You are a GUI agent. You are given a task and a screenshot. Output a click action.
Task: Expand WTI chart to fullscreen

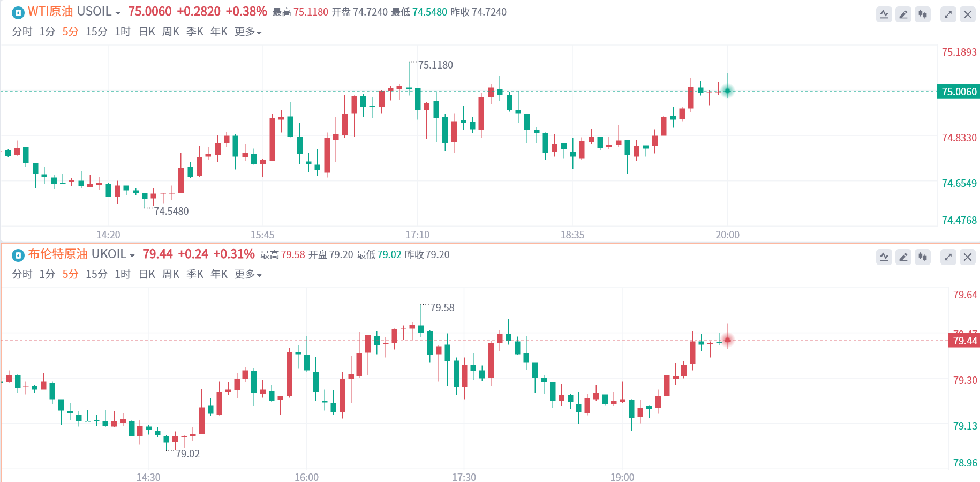coord(948,14)
